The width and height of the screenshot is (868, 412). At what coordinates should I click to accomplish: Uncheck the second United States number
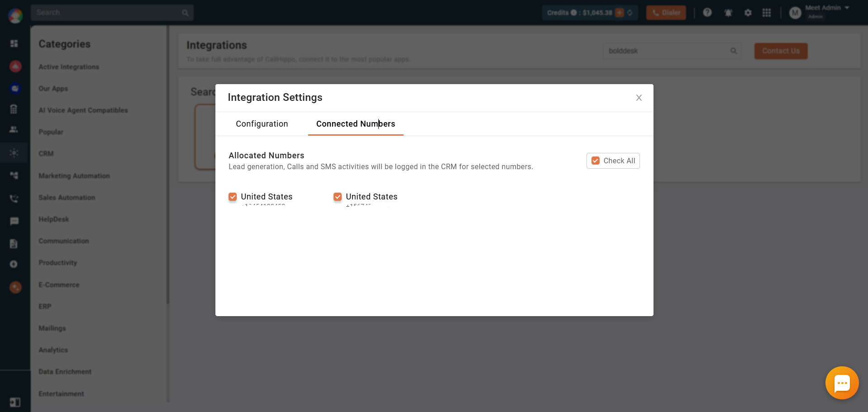click(338, 197)
